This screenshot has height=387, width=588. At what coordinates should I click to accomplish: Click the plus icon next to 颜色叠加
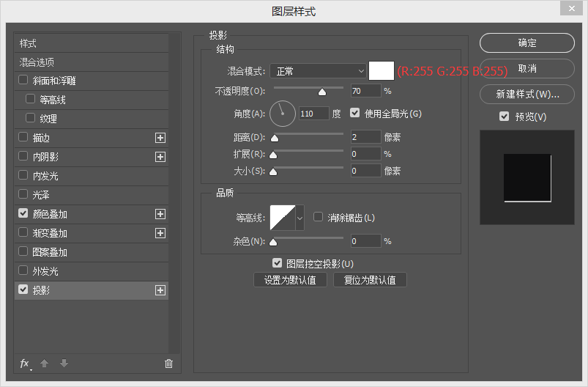pos(160,214)
